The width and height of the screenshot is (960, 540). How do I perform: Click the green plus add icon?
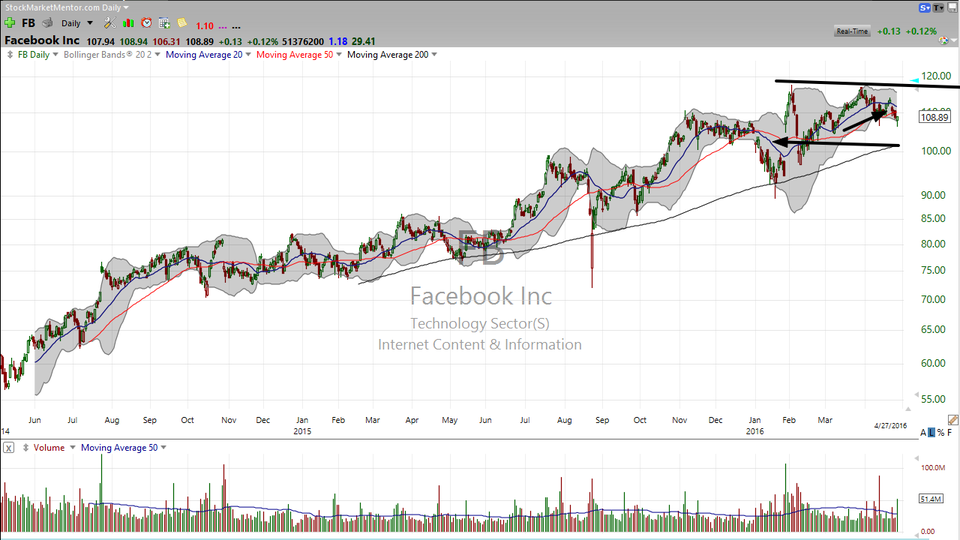click(x=10, y=23)
